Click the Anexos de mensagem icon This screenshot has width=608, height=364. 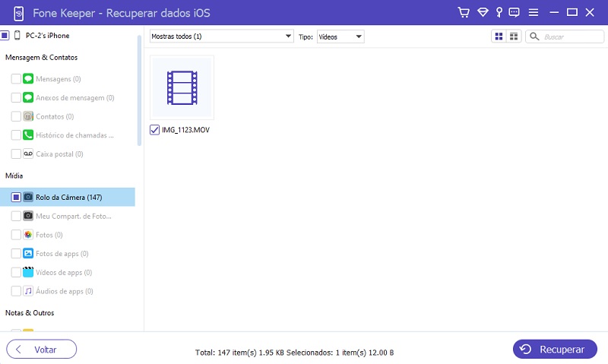tap(28, 97)
